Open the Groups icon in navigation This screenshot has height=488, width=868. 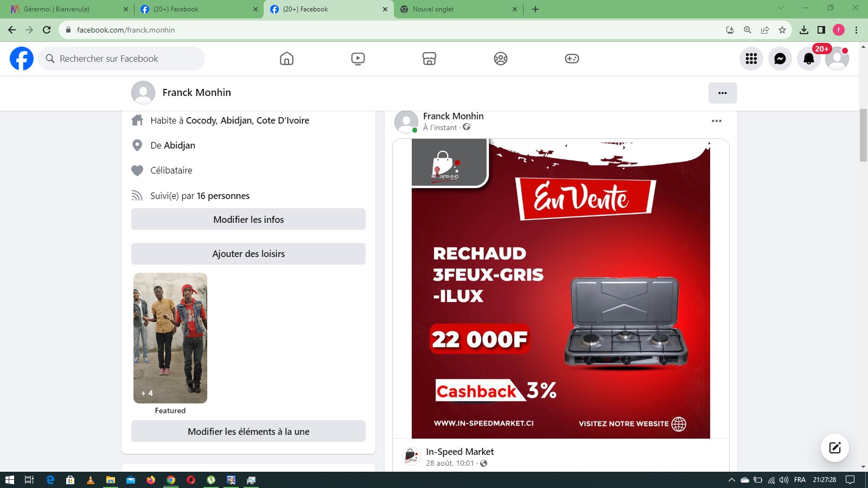[x=501, y=59]
